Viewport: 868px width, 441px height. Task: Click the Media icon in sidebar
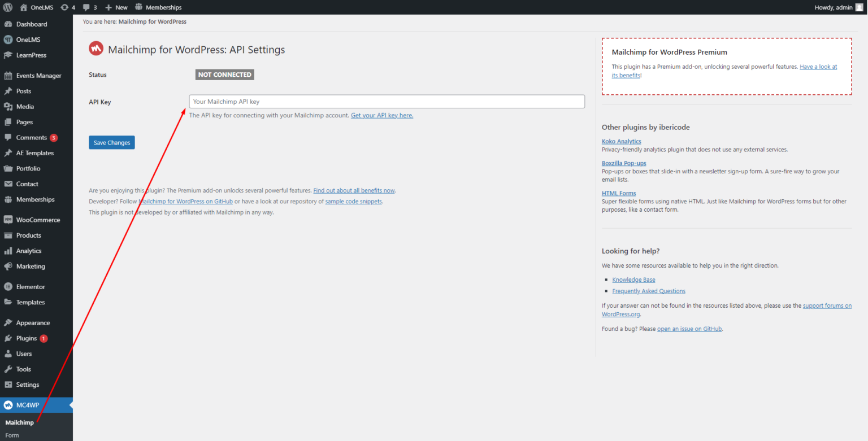click(x=8, y=107)
